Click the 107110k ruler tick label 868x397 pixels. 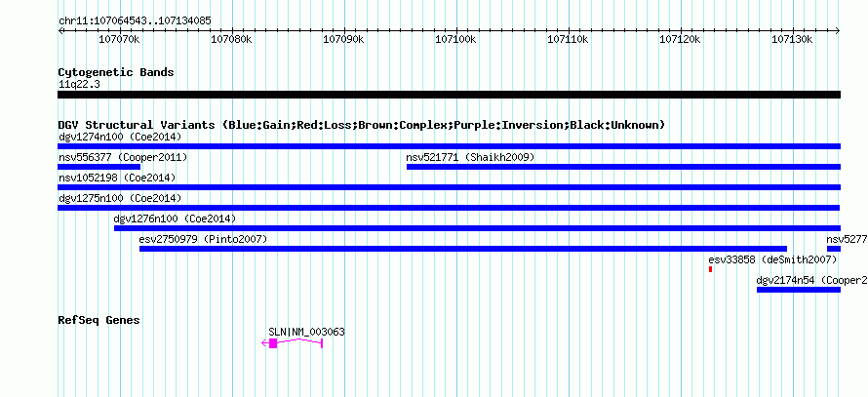tap(569, 39)
